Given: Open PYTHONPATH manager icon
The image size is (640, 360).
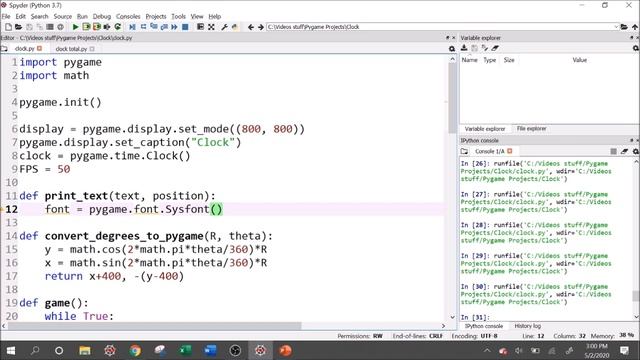Looking at the screenshot, I should (235, 27).
